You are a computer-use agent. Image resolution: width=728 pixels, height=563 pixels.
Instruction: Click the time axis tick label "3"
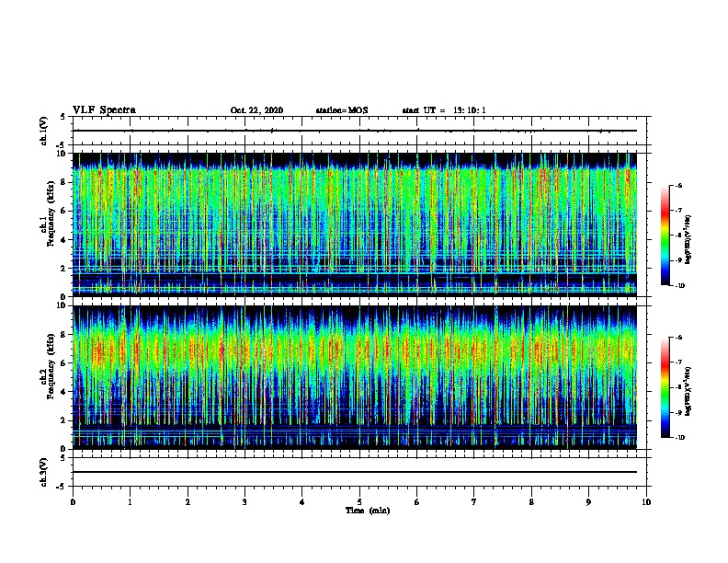point(245,502)
